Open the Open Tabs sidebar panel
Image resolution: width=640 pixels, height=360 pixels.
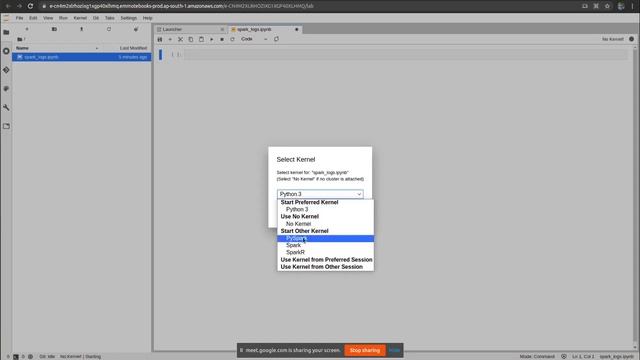6,126
